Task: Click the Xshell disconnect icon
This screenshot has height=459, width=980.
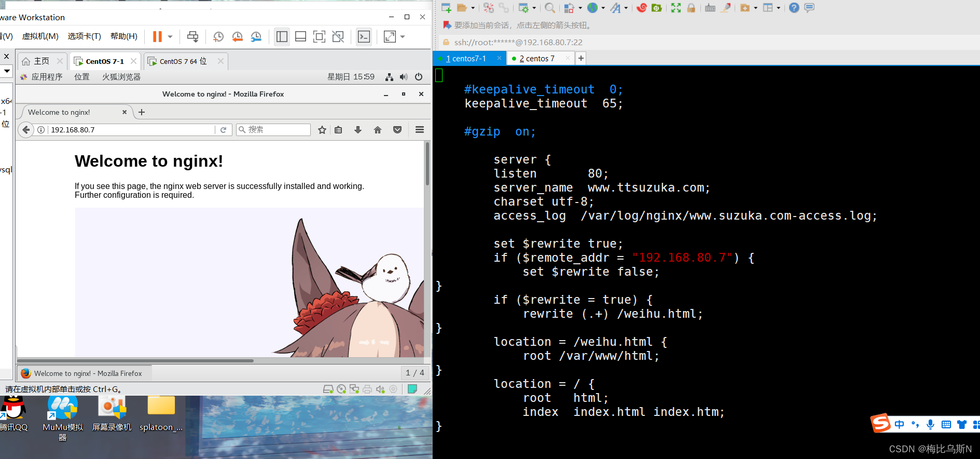Action: pos(489,8)
